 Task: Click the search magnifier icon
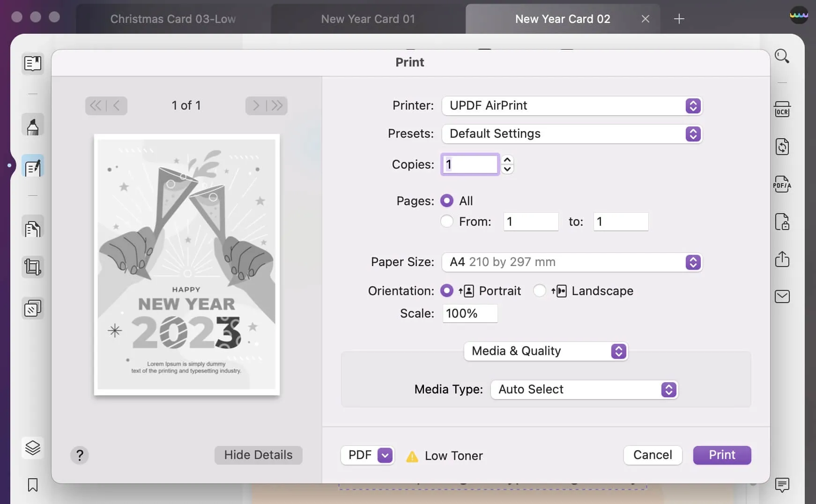tap(782, 56)
